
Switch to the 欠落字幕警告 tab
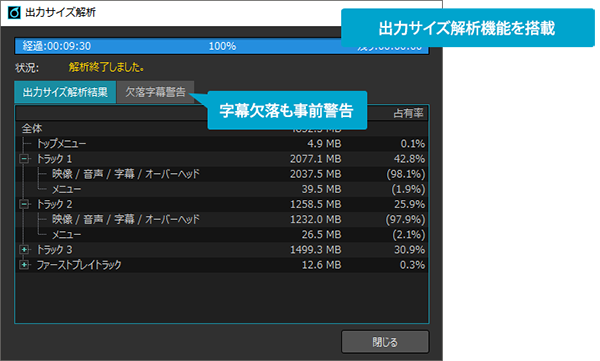point(155,92)
